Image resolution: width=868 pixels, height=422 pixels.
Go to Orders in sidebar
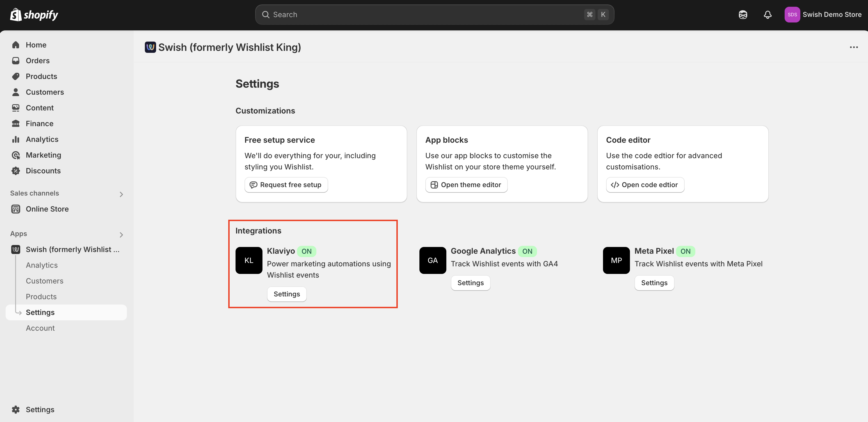[x=37, y=61]
